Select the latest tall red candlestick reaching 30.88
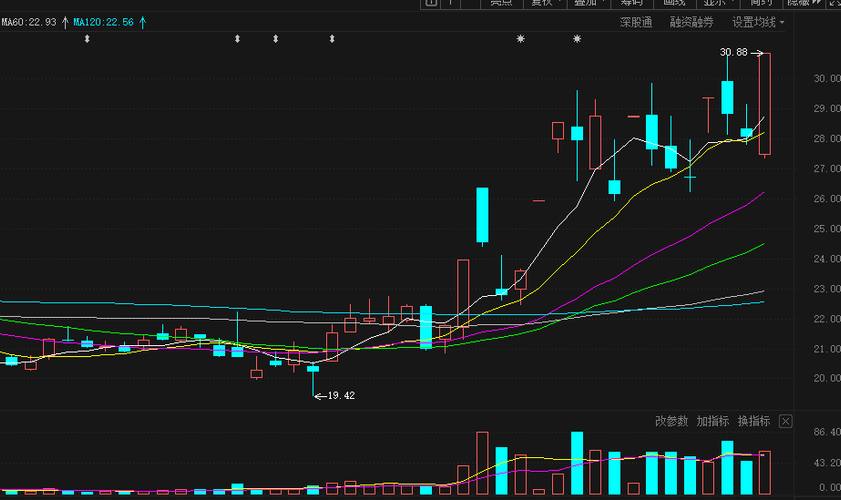 pyautogui.click(x=765, y=104)
